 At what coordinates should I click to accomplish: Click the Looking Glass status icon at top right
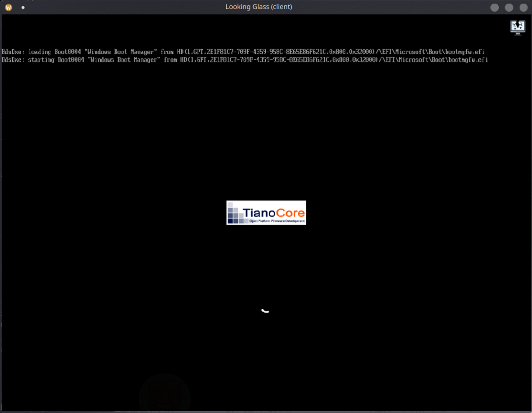point(518,27)
